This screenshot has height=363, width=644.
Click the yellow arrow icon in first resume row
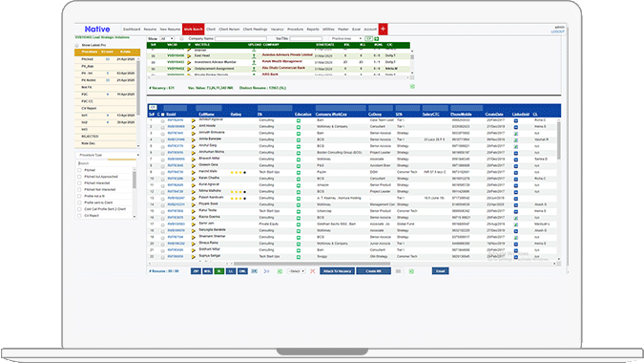[193, 120]
